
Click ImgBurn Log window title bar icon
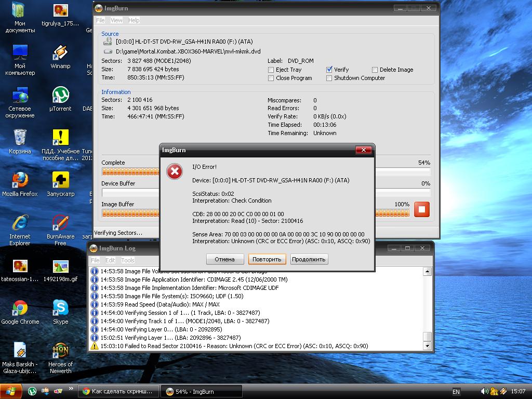click(94, 248)
